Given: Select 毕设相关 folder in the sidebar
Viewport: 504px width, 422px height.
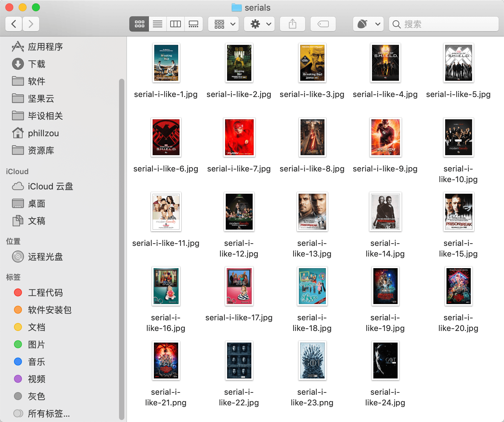Looking at the screenshot, I should pos(37,116).
